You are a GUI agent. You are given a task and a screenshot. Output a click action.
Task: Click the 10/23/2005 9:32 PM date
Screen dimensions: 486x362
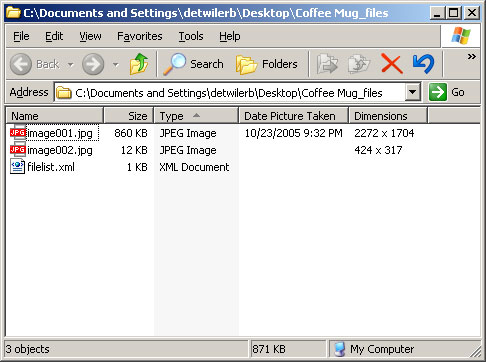294,133
